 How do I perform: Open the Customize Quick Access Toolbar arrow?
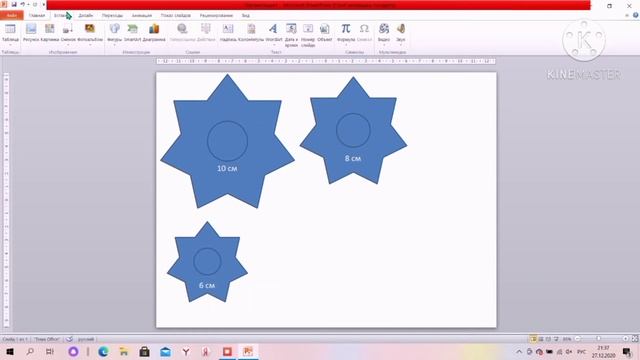44,4
